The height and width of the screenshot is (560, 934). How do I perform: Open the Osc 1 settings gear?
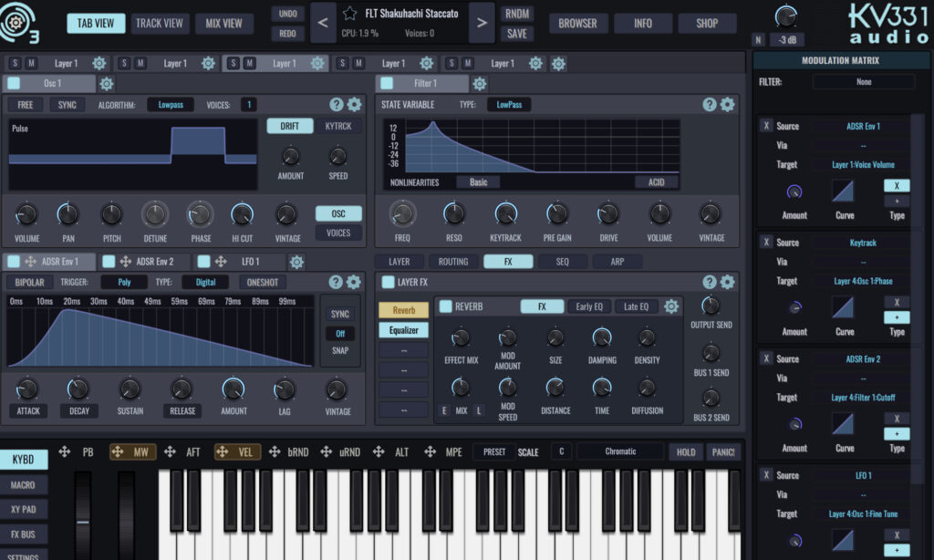[x=105, y=82]
